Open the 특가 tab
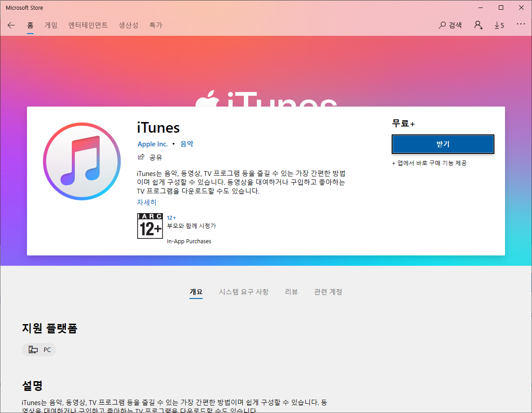The width and height of the screenshot is (532, 413). pyautogui.click(x=156, y=25)
